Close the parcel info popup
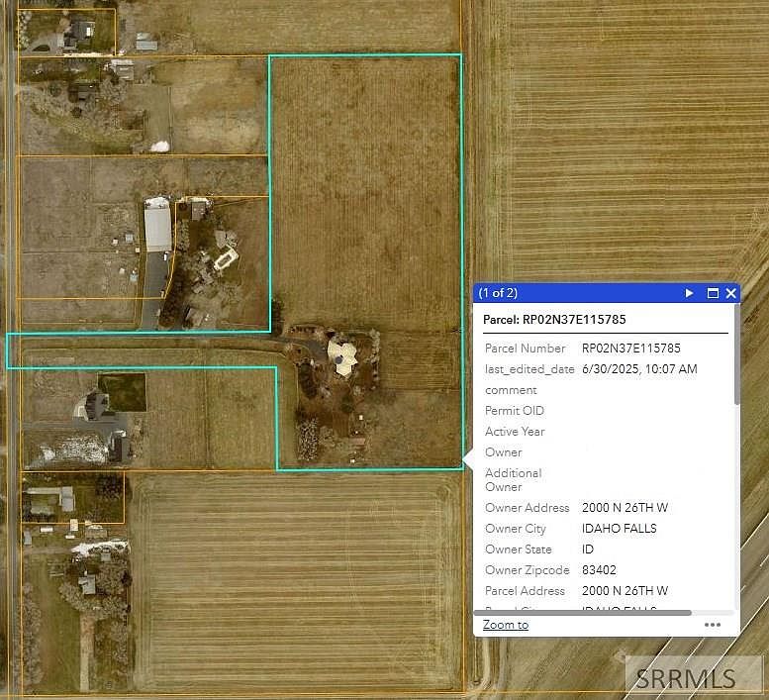This screenshot has width=769, height=700. [731, 293]
